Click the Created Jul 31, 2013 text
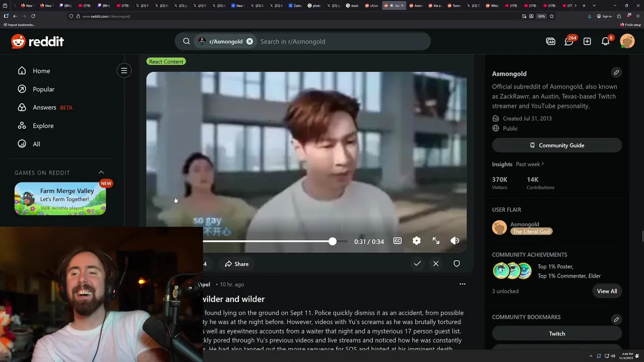The width and height of the screenshot is (644, 362). [527, 119]
